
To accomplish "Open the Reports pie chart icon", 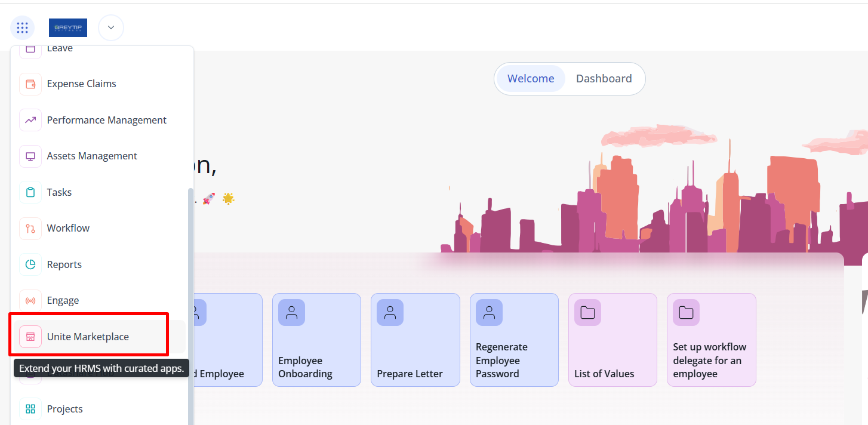I will tap(30, 264).
